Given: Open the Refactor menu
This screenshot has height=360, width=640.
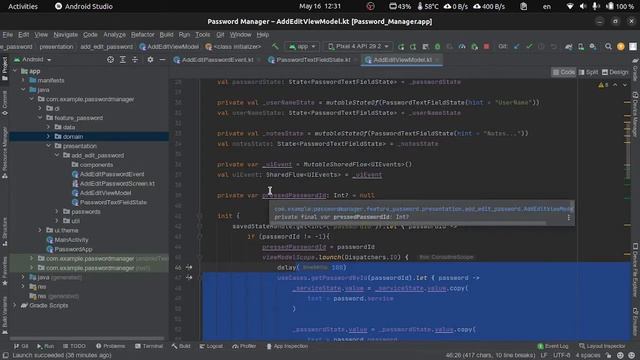Looking at the screenshot, I should coord(142,35).
